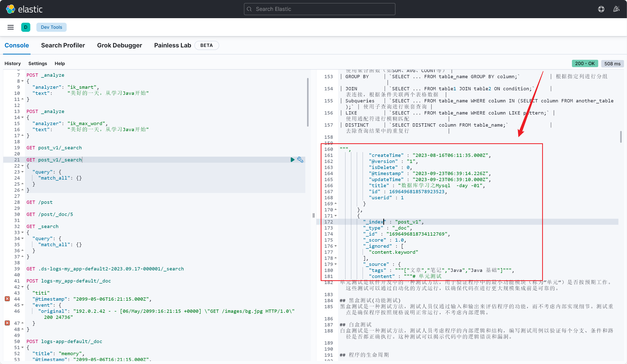
Task: Click the vertical divider drag handle
Action: point(314,215)
